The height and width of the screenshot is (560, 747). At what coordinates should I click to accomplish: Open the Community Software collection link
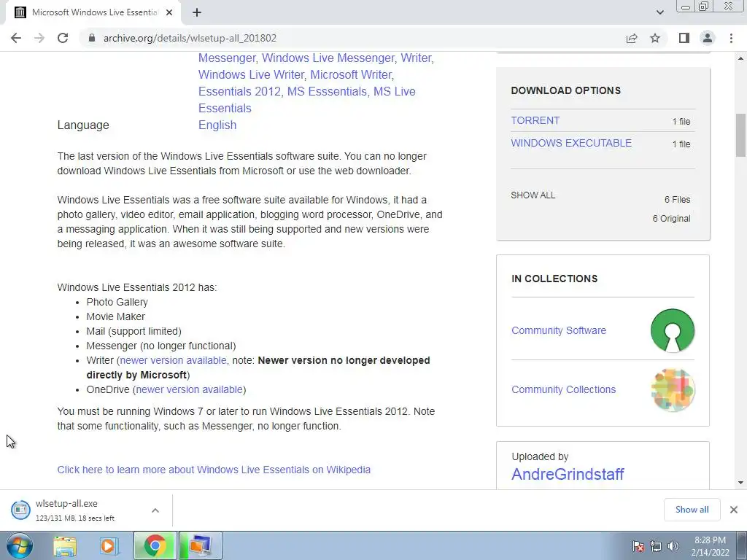[x=558, y=330]
